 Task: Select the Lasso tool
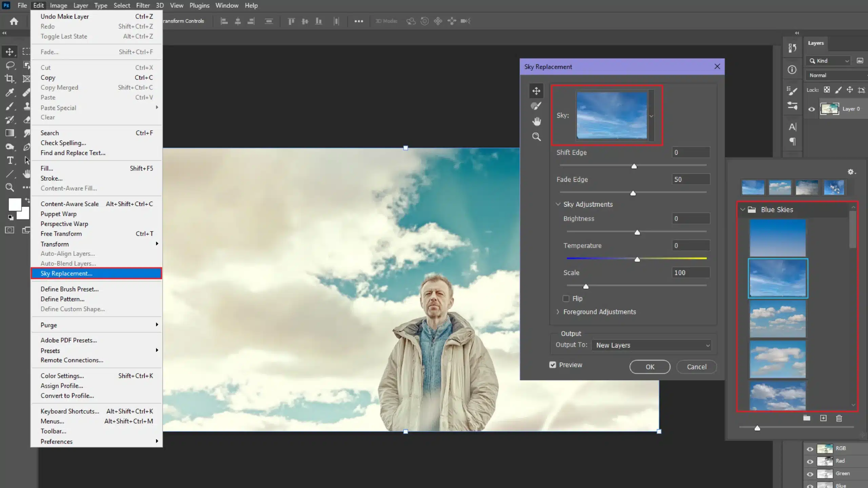(x=10, y=65)
